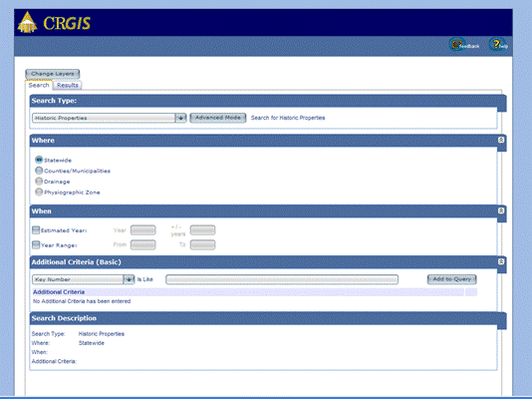Choose Counties/Municipalities radio option
Screen dimensions: 532x399
pos(39,171)
